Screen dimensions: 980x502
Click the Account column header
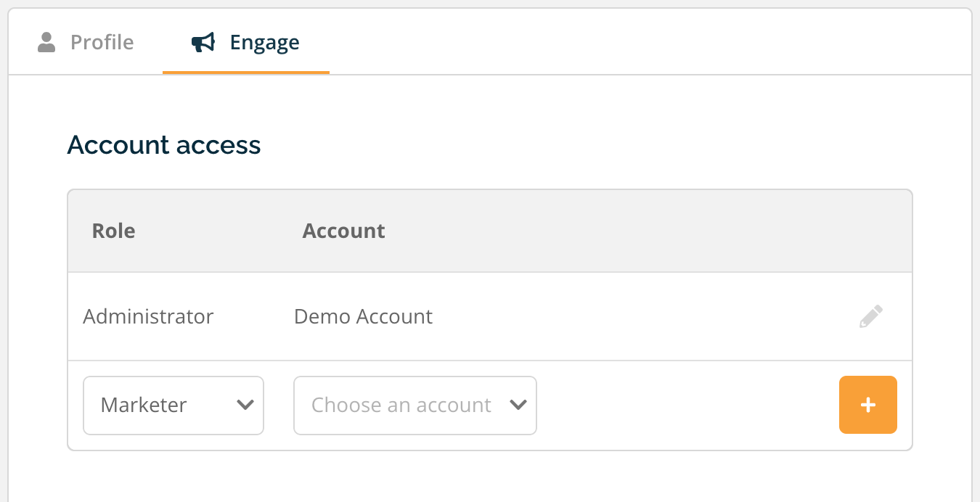coord(343,231)
